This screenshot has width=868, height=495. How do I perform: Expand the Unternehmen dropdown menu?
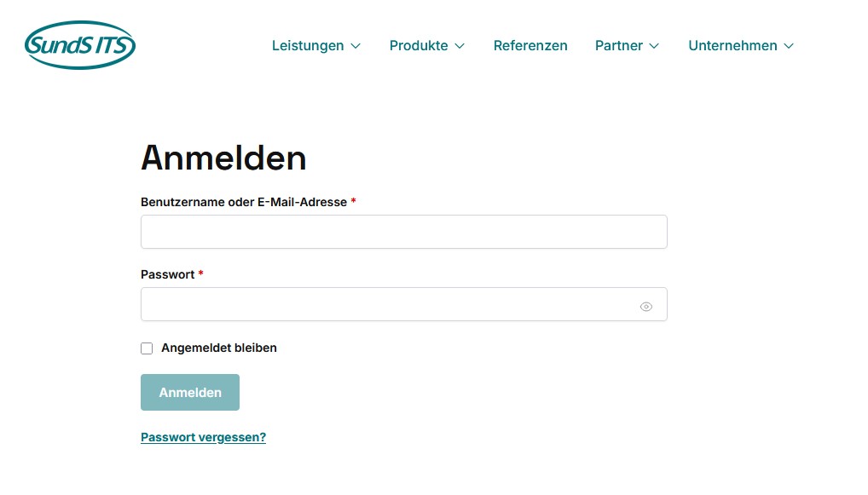pos(732,46)
